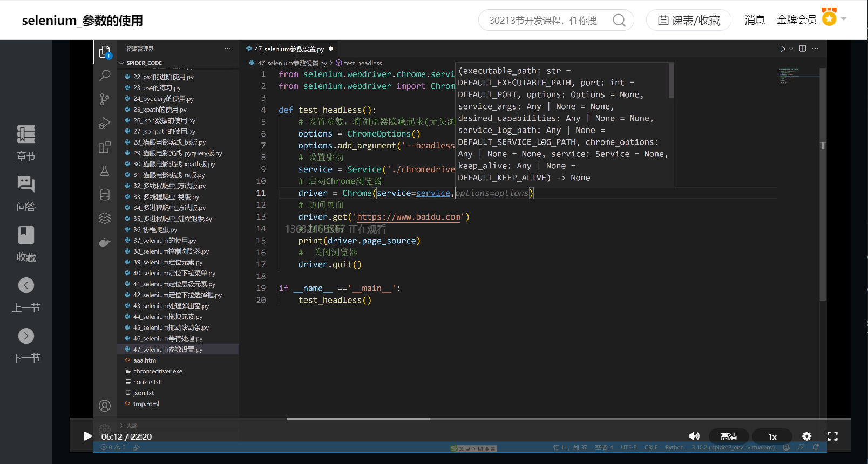This screenshot has width=868, height=464.
Task: Open Explorer panel ellipsis menu
Action: pyautogui.click(x=228, y=49)
